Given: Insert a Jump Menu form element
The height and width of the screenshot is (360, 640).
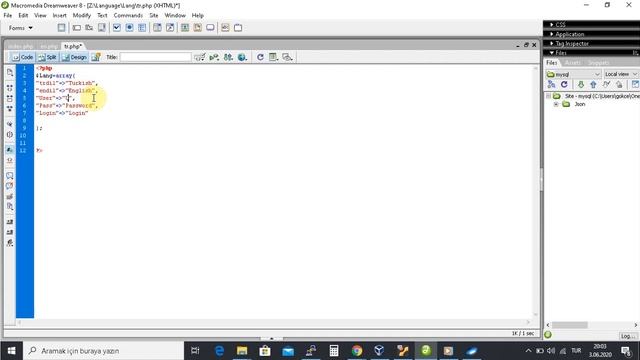Looking at the screenshot, I should tap(170, 28).
